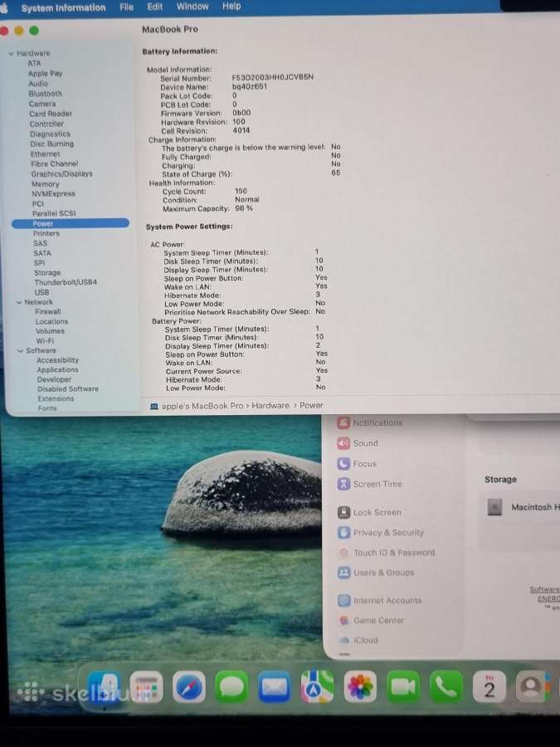Select USB in the Hardware list
560x747 pixels.
pyautogui.click(x=41, y=292)
